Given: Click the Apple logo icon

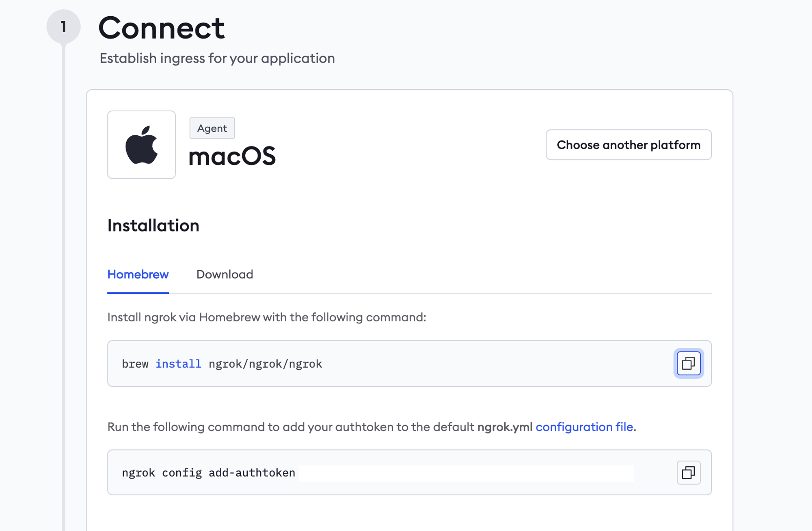Looking at the screenshot, I should click(141, 145).
